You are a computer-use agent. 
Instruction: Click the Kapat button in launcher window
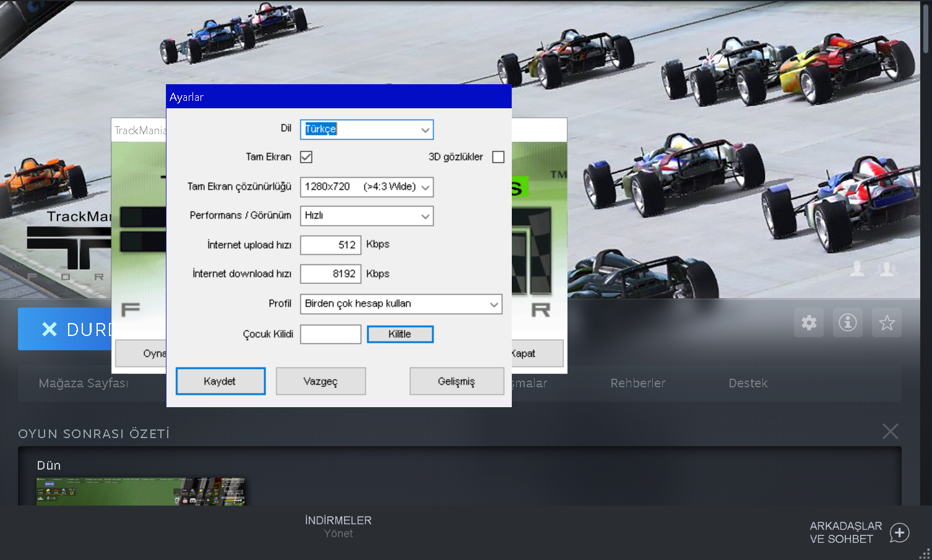pyautogui.click(x=537, y=353)
